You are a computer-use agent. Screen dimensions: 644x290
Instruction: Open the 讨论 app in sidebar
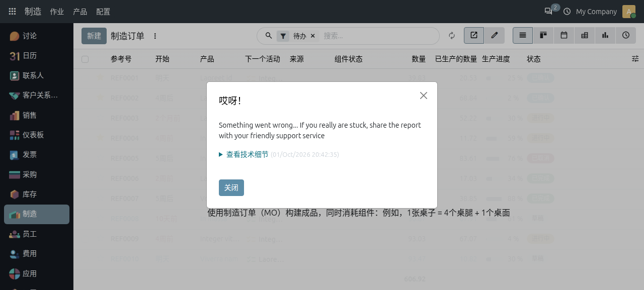pos(37,36)
